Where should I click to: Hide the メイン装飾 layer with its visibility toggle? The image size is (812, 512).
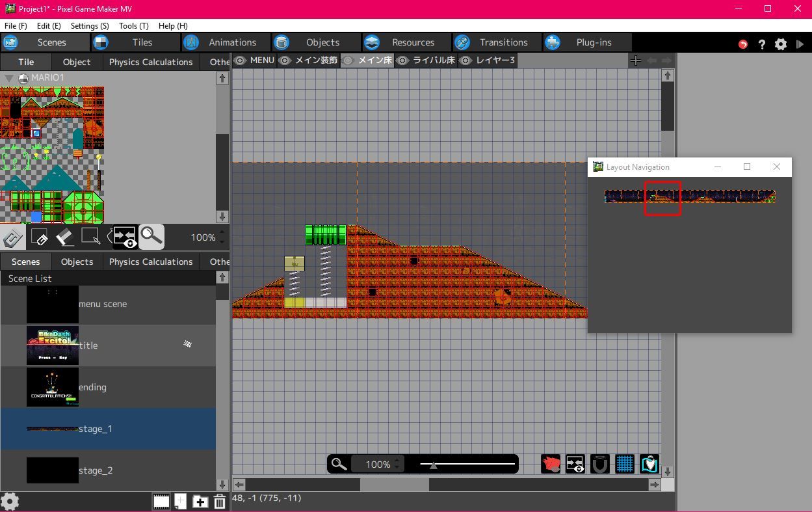pos(285,60)
